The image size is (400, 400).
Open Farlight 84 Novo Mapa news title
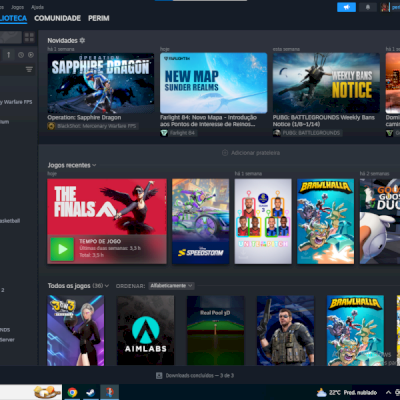[x=208, y=121]
